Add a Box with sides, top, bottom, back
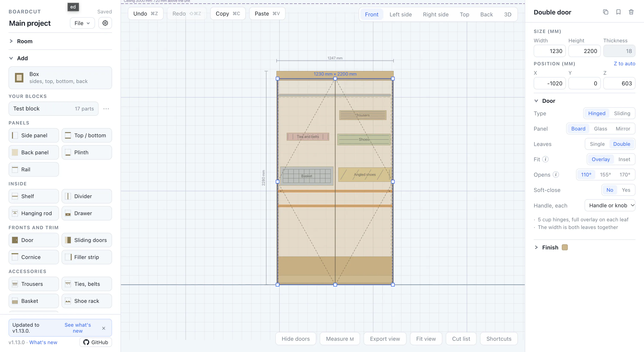The height and width of the screenshot is (352, 644). pyautogui.click(x=60, y=78)
